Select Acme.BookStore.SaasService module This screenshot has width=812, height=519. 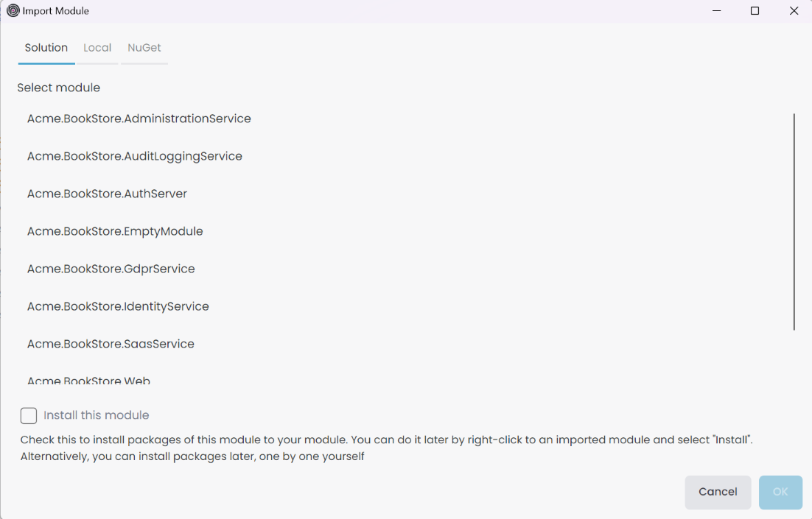coord(110,344)
